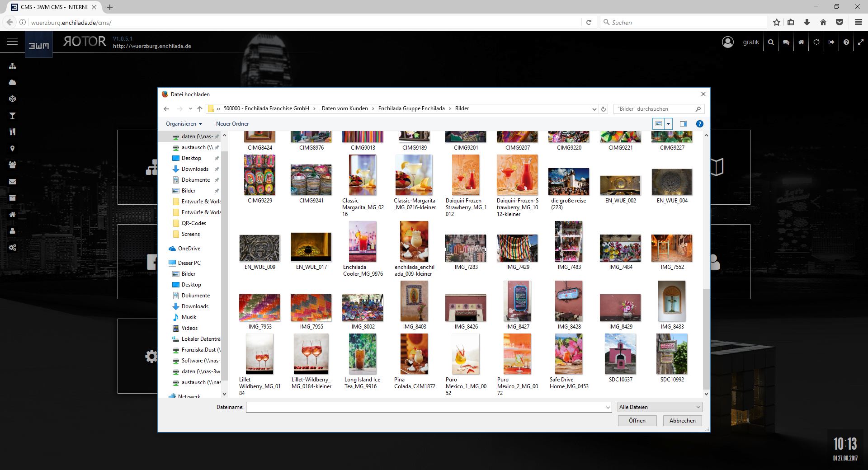Click the grafik user avatar icon
The image size is (868, 470).
click(x=727, y=42)
